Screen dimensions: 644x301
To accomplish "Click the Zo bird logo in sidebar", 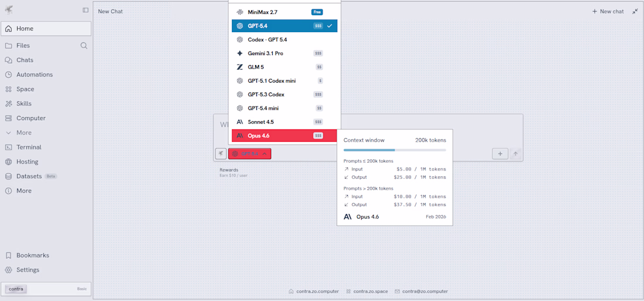I will pos(8,9).
